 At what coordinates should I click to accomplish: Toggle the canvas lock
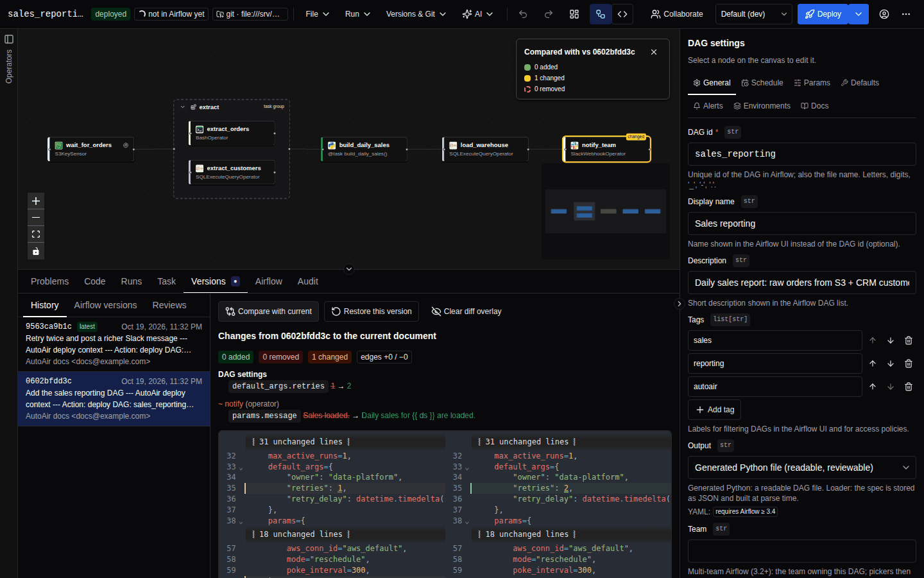(36, 251)
